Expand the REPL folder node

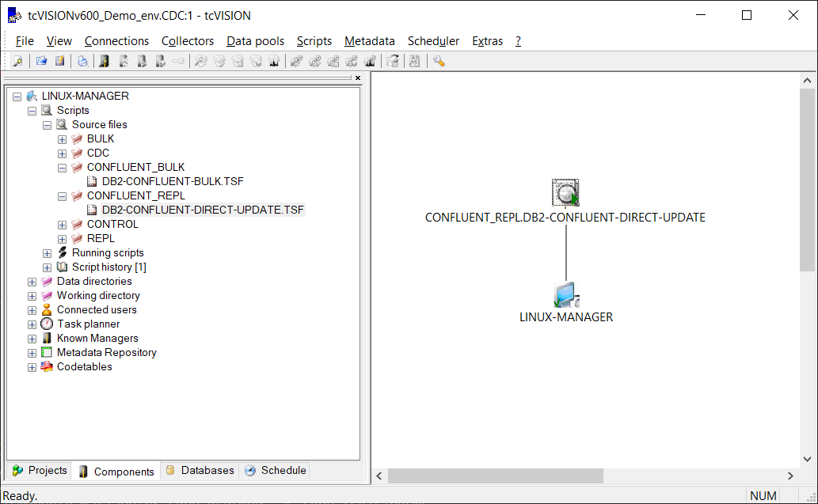(62, 239)
